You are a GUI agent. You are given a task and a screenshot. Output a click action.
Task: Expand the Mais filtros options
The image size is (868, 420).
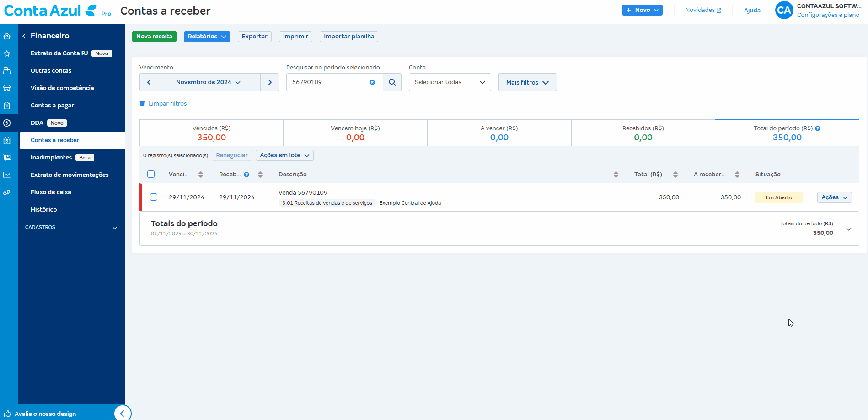click(527, 82)
